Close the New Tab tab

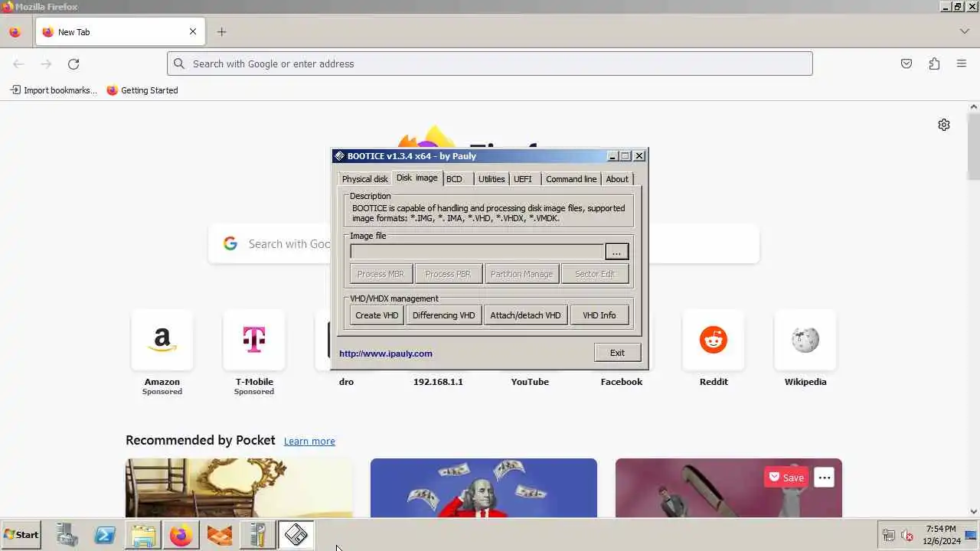(x=193, y=31)
